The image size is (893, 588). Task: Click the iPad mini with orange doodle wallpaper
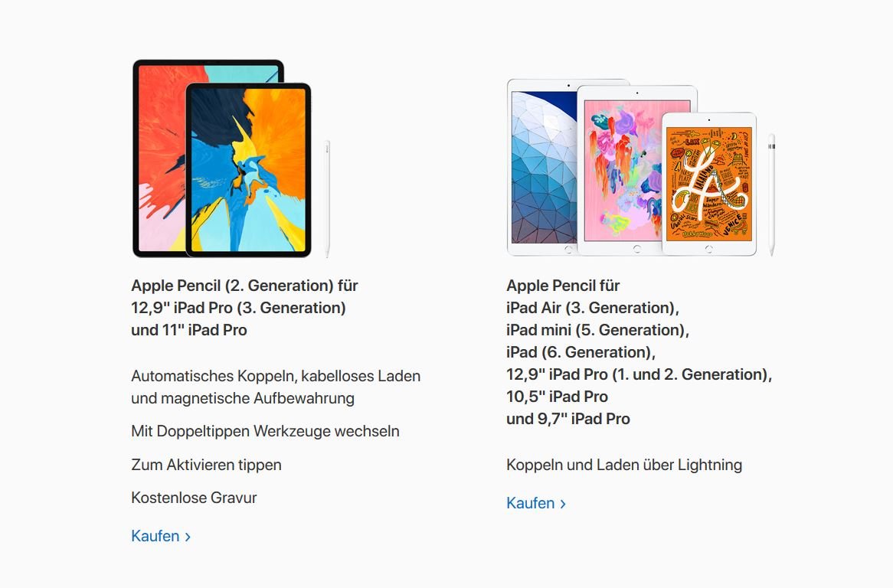[x=709, y=184]
